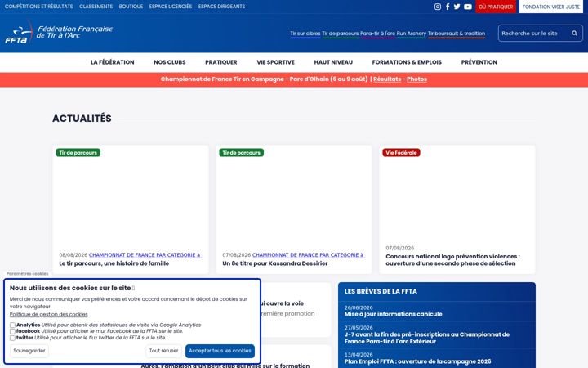Image resolution: width=588 pixels, height=368 pixels.
Task: Open Résultats link in orange banner
Action: tap(387, 79)
